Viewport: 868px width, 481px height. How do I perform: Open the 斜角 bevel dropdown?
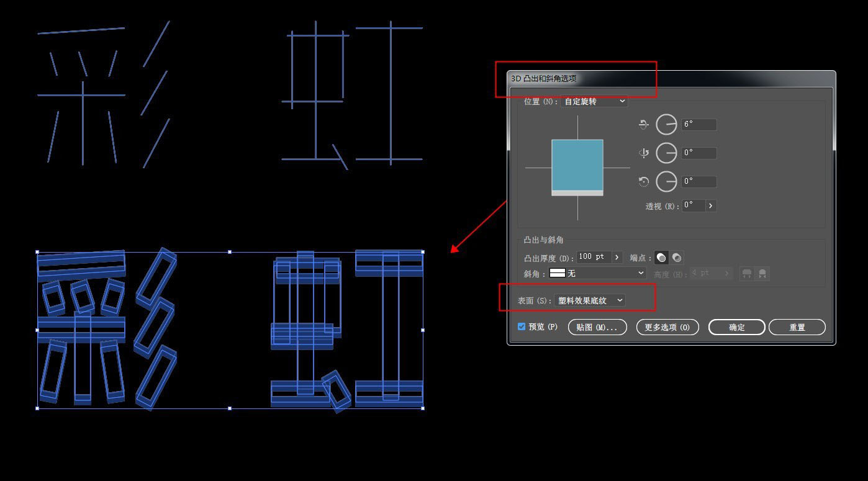pyautogui.click(x=597, y=273)
